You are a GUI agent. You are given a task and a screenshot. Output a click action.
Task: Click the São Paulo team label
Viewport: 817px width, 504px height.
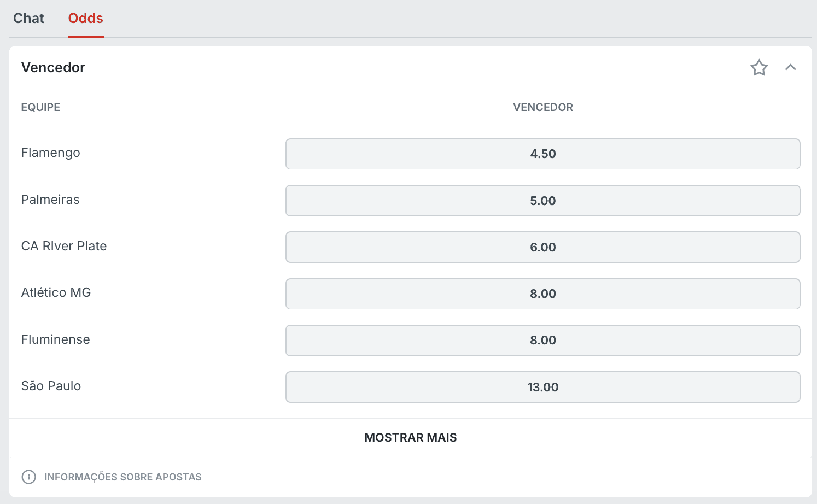[51, 386]
